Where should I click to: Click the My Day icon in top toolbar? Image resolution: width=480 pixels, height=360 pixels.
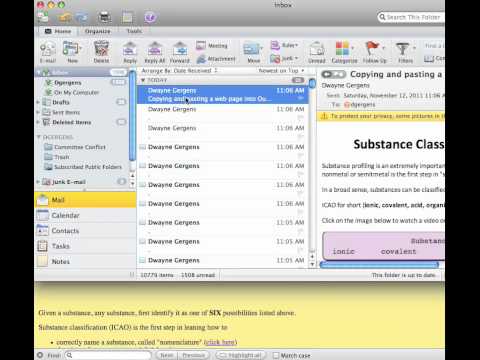(x=127, y=17)
